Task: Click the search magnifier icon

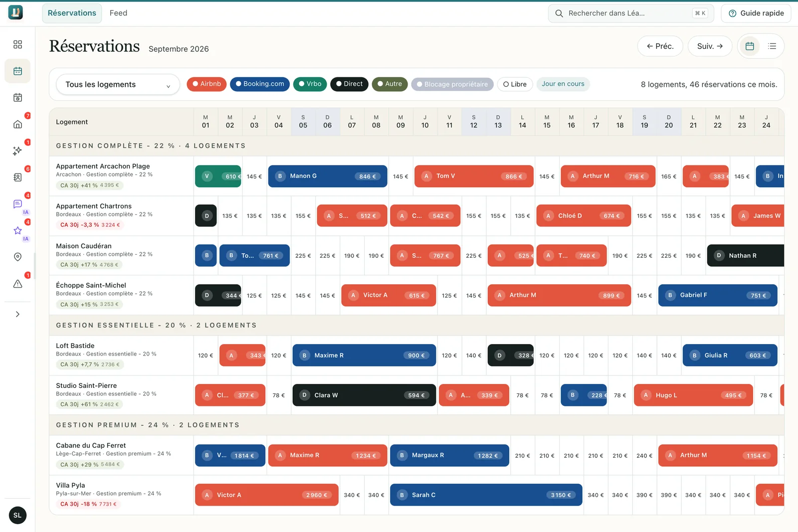Action: [x=559, y=13]
